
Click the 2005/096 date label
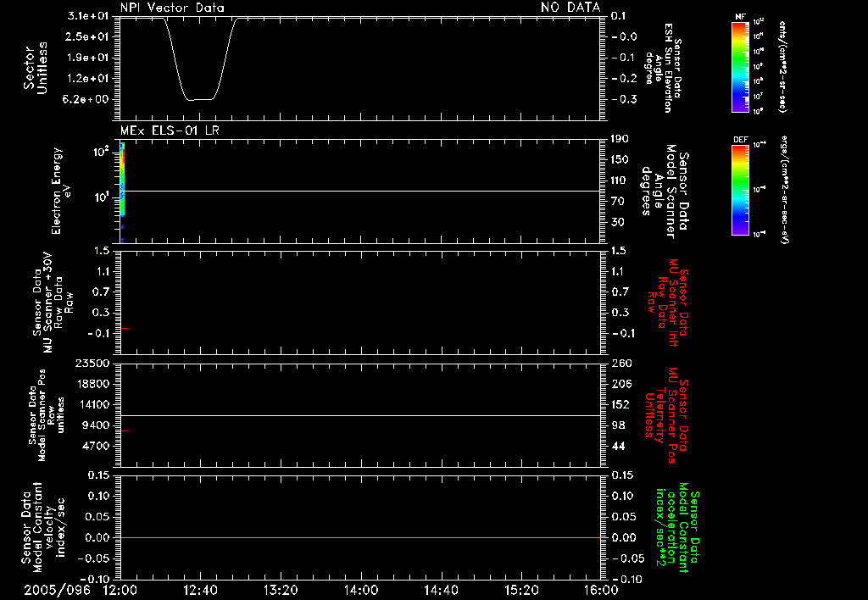tap(57, 590)
